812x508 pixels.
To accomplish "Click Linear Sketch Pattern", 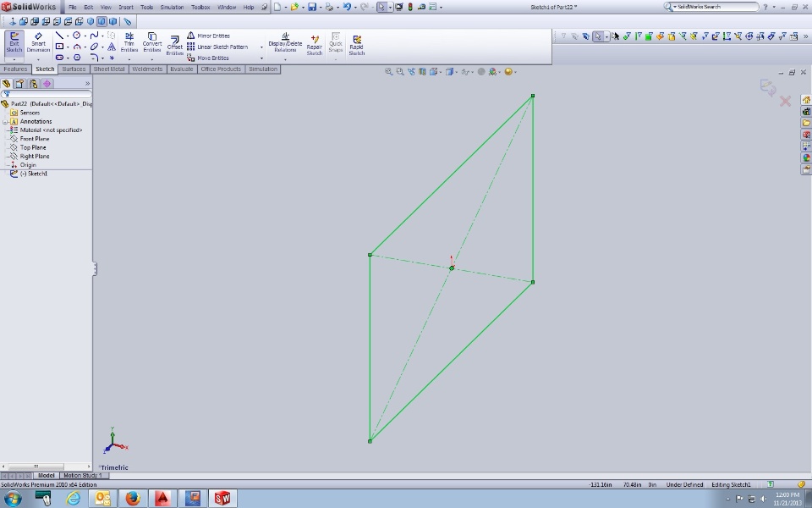I will coord(217,47).
